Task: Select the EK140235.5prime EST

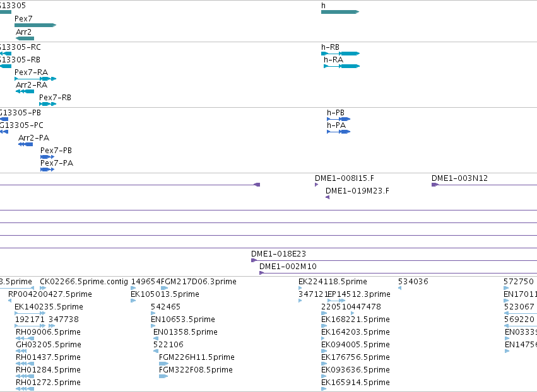Action: point(30,313)
